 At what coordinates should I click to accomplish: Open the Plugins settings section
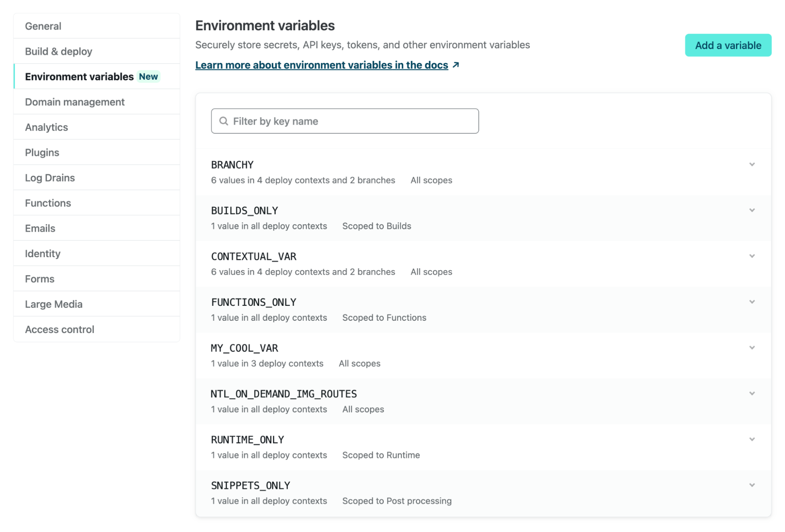point(97,152)
